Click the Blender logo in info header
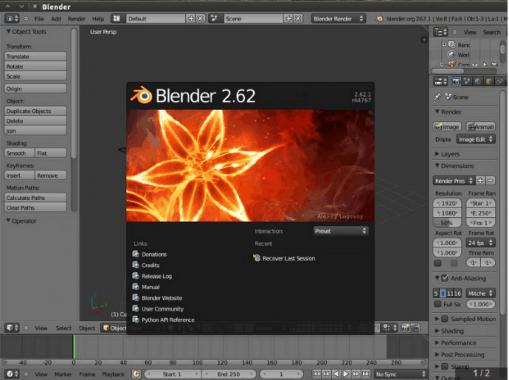The width and height of the screenshot is (509, 380). pyautogui.click(x=380, y=19)
